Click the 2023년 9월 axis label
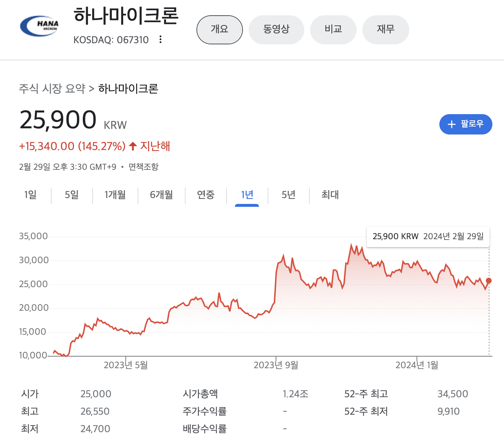 276,365
